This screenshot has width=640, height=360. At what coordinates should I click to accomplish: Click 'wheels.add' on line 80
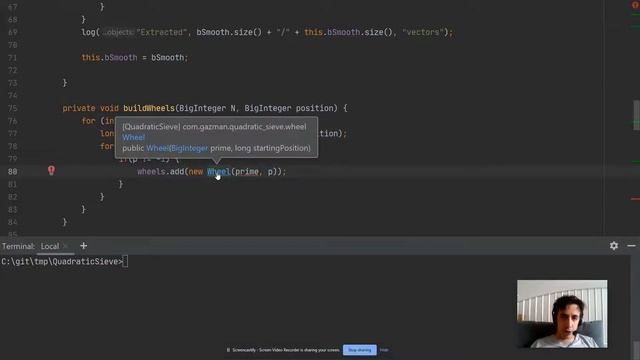coord(161,172)
